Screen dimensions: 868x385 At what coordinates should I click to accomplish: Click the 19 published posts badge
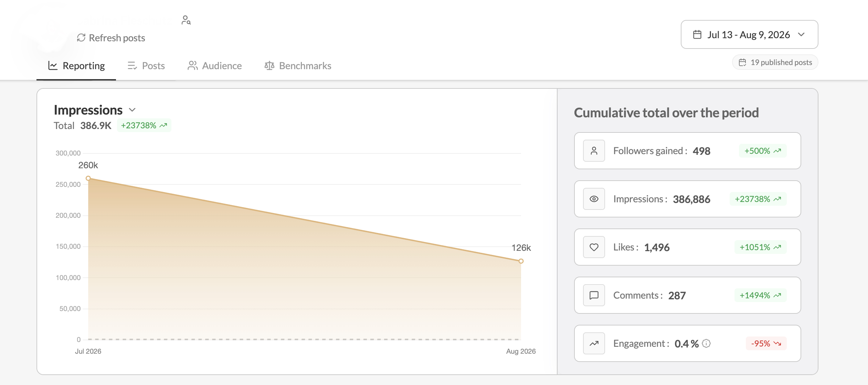pyautogui.click(x=775, y=62)
